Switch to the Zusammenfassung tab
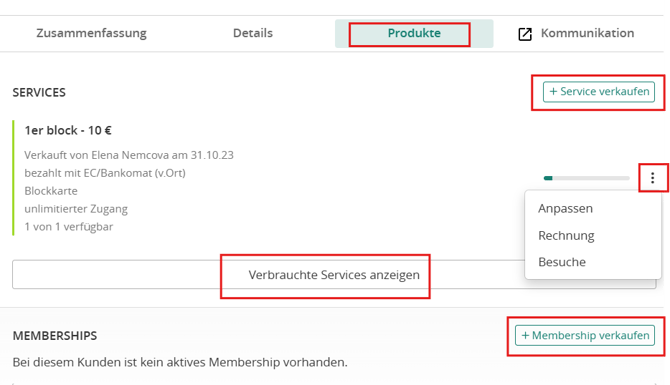 91,33
